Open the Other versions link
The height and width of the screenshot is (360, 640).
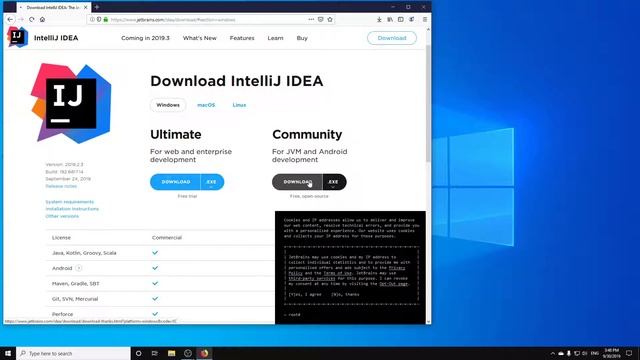pos(62,216)
